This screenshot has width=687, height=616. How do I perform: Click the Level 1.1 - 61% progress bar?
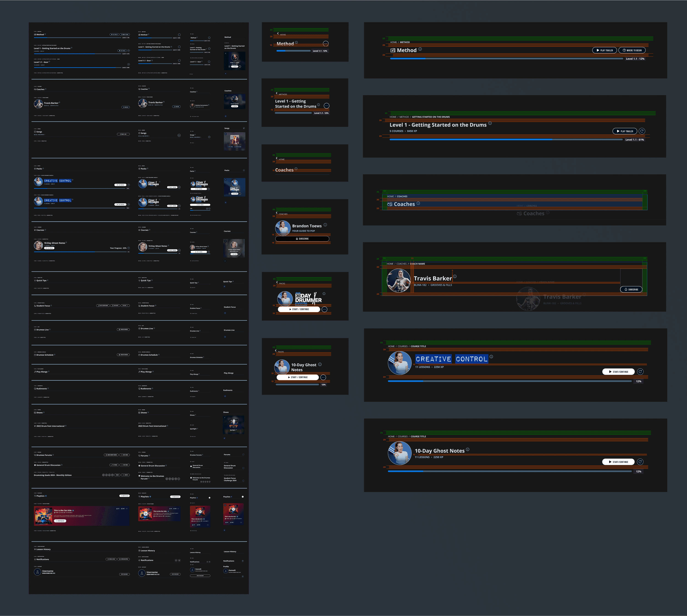(506, 139)
